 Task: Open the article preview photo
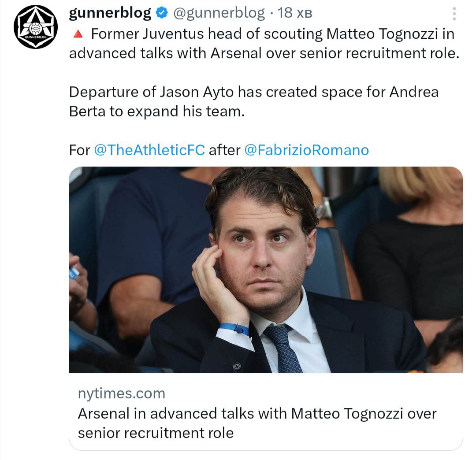[x=266, y=269]
